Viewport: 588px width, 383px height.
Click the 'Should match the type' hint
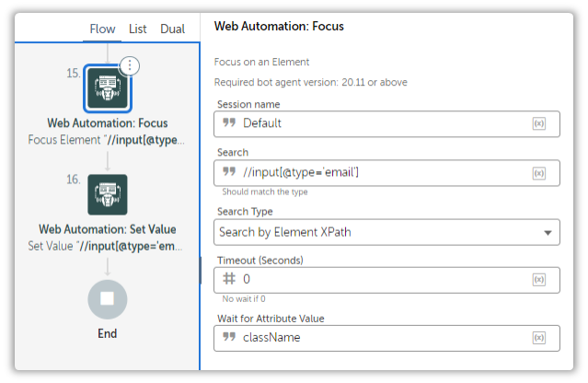click(x=265, y=192)
